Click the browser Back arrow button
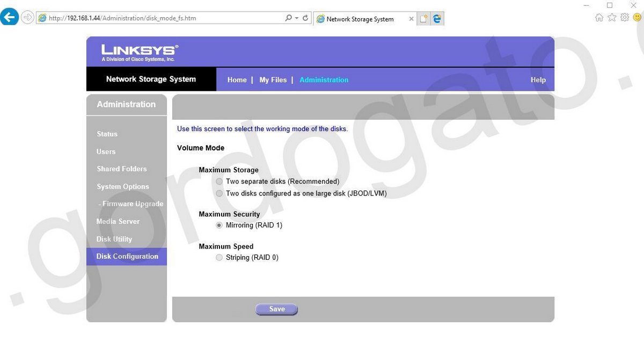 (10, 18)
